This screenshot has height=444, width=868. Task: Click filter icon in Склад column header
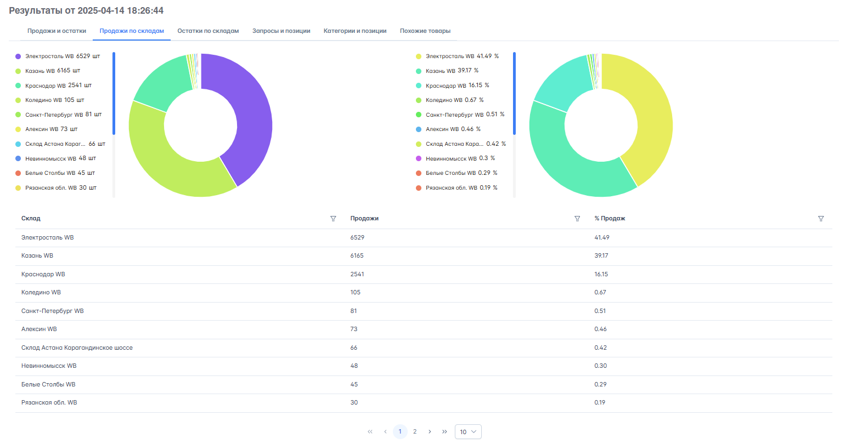tap(333, 219)
